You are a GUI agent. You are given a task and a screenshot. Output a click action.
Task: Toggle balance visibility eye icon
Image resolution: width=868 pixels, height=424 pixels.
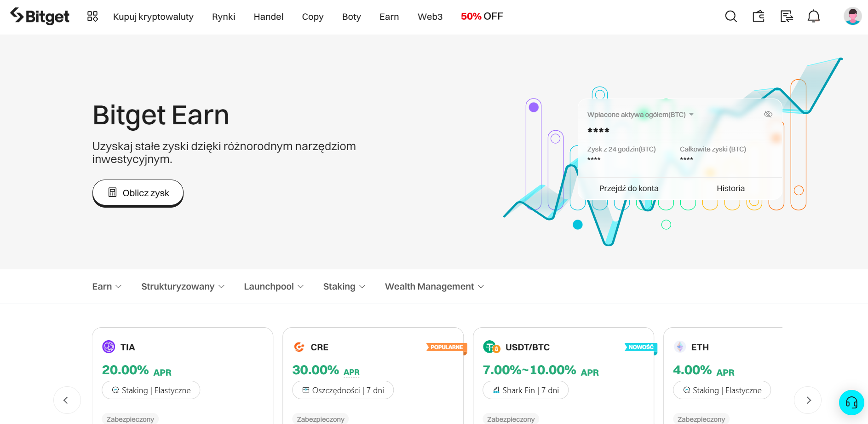click(768, 114)
